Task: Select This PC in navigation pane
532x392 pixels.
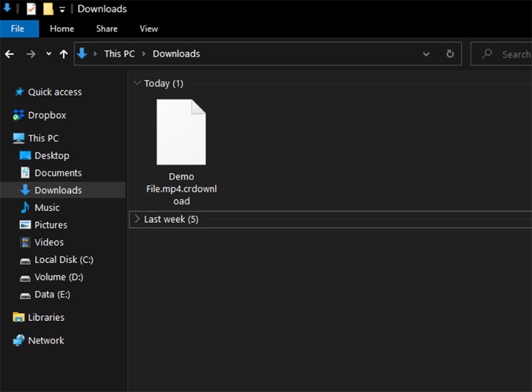Action: pyautogui.click(x=43, y=138)
